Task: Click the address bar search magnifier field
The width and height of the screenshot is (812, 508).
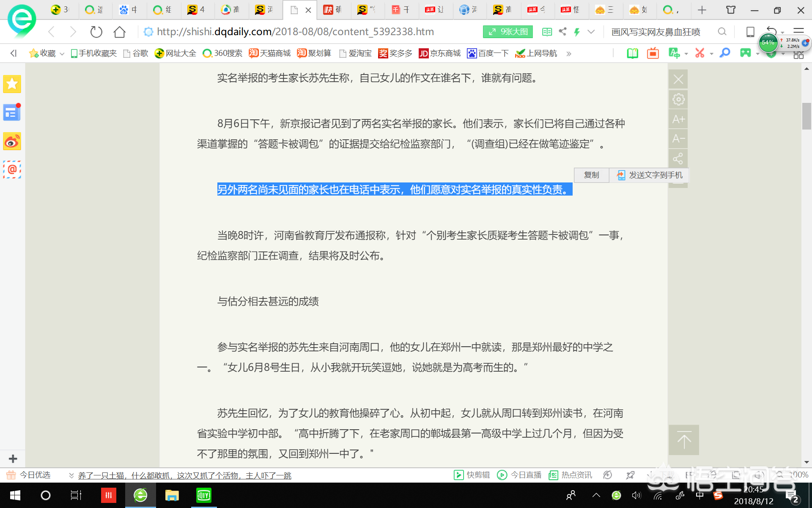Action: pyautogui.click(x=722, y=31)
